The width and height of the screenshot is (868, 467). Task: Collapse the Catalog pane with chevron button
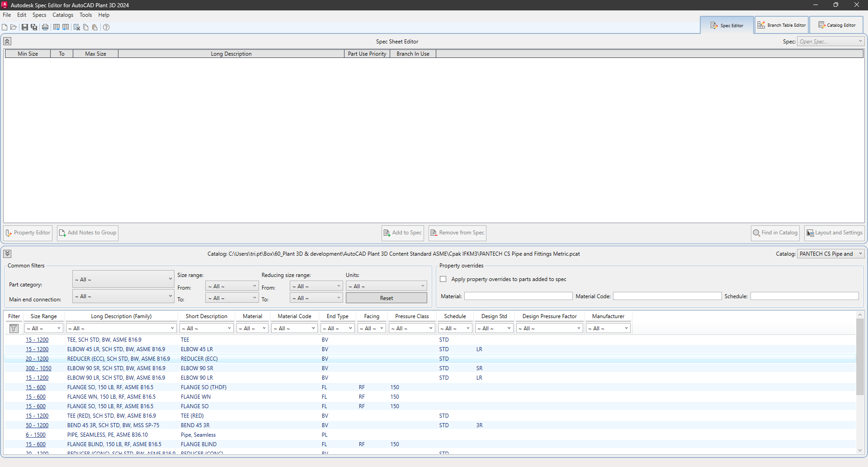[x=7, y=253]
